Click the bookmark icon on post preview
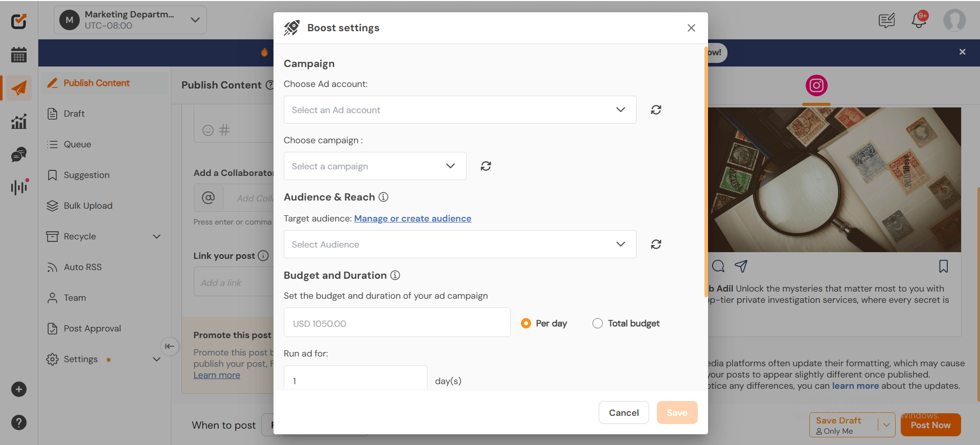This screenshot has height=445, width=980. click(944, 266)
